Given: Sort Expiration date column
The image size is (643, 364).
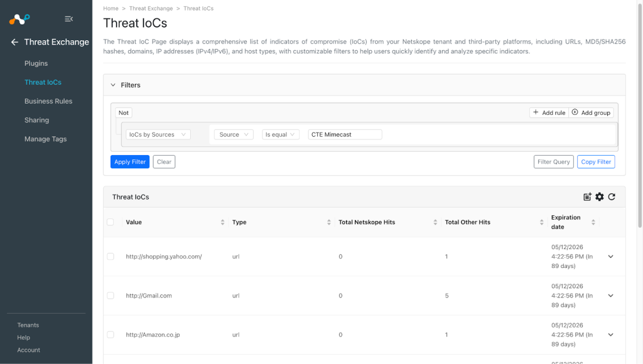Looking at the screenshot, I should coord(593,222).
